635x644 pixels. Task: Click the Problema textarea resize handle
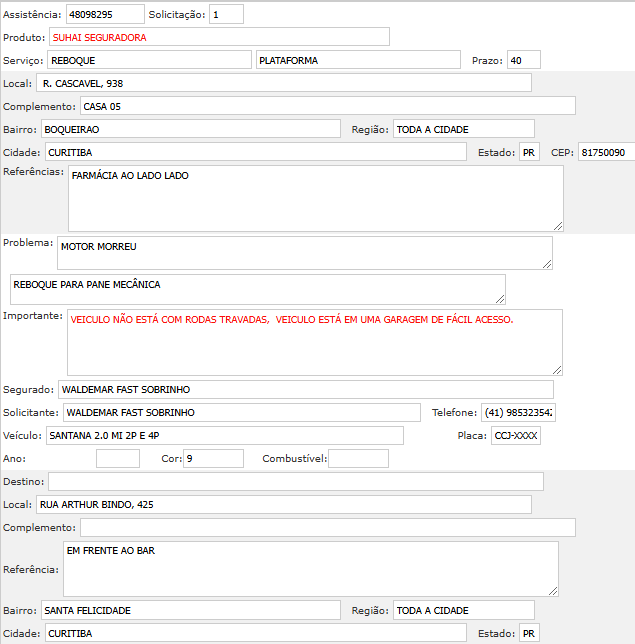tap(547, 264)
